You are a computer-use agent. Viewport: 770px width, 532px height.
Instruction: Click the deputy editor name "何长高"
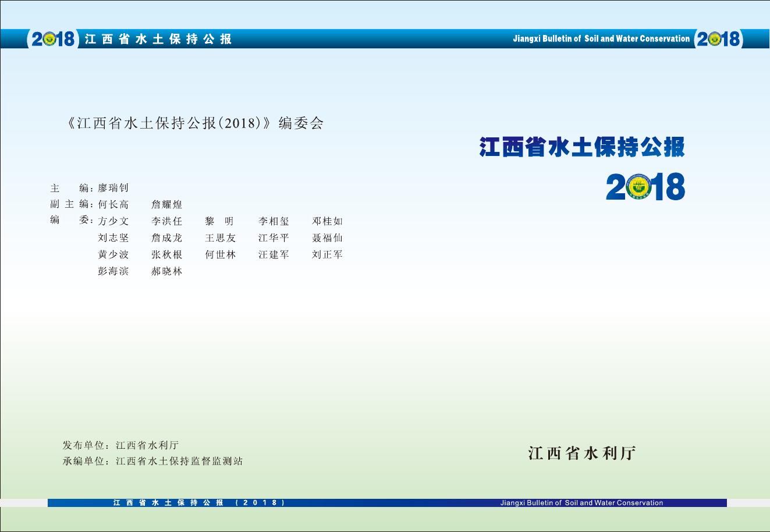113,204
